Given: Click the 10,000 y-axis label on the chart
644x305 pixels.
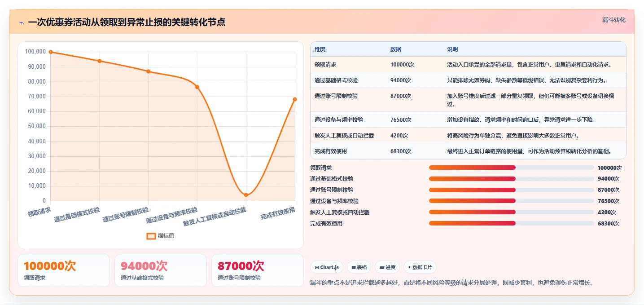Looking at the screenshot, I should [x=37, y=186].
